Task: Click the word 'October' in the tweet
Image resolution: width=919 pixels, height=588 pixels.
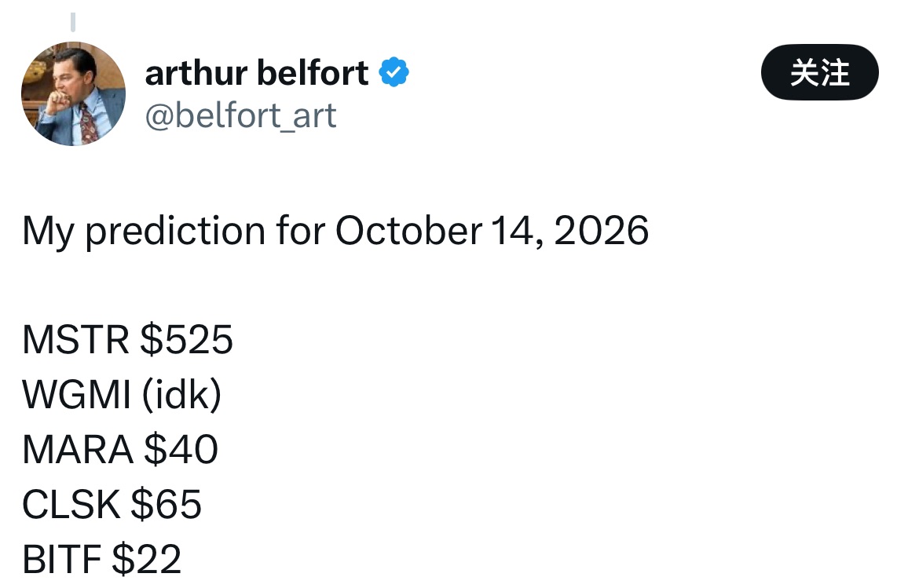Action: click(408, 230)
